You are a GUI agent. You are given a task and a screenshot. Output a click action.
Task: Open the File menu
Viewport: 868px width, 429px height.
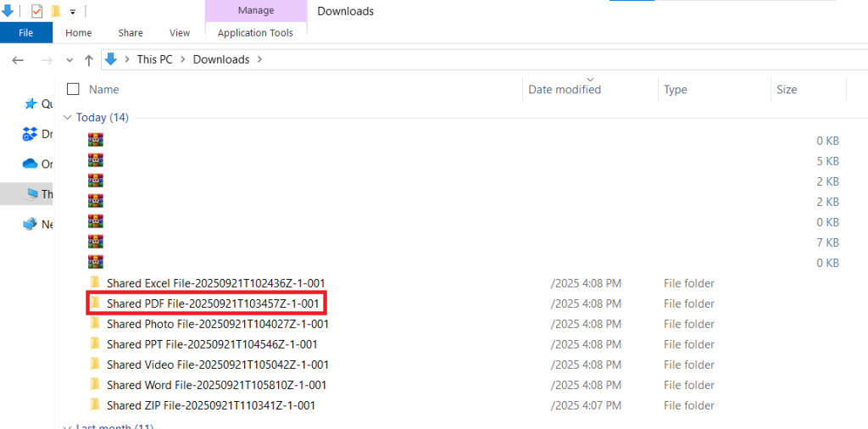coord(25,33)
